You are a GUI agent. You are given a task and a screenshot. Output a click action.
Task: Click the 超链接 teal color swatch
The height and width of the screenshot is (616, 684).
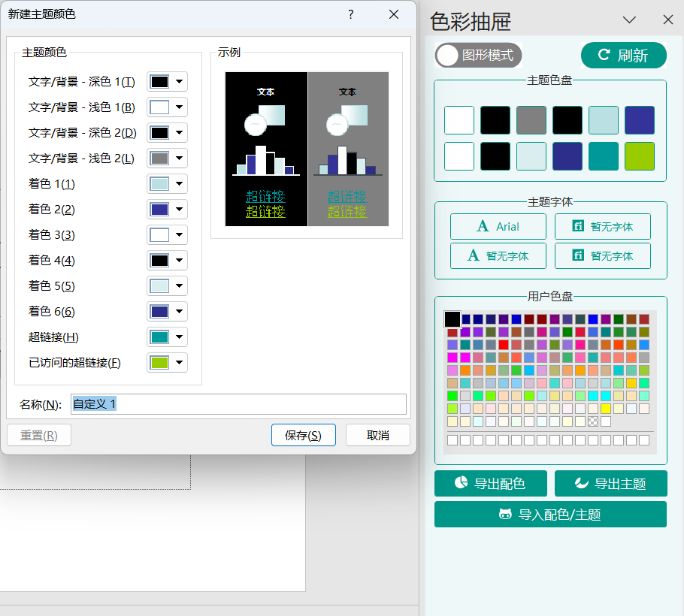coord(159,337)
